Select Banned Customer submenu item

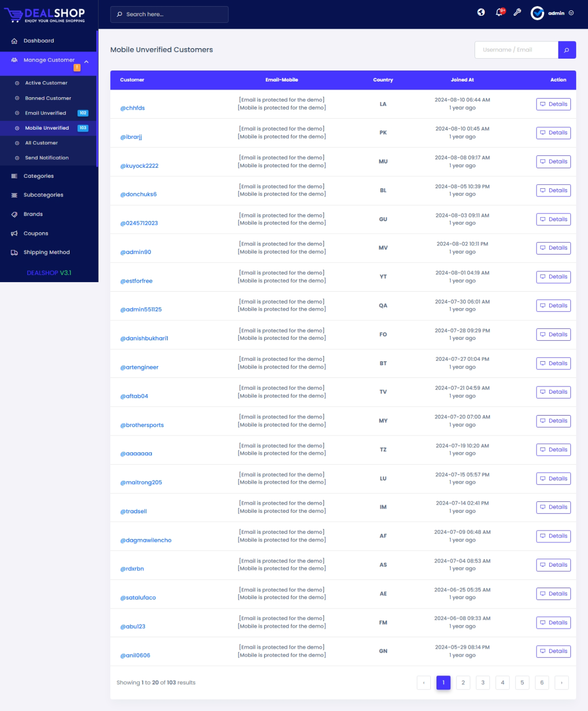(x=48, y=98)
